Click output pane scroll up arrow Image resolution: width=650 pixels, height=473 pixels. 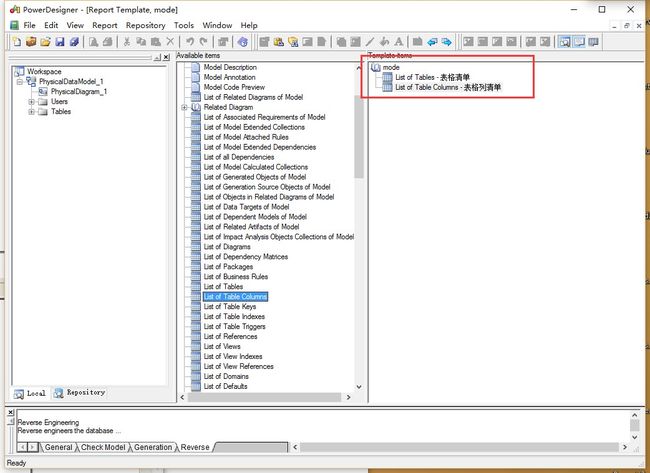635,415
